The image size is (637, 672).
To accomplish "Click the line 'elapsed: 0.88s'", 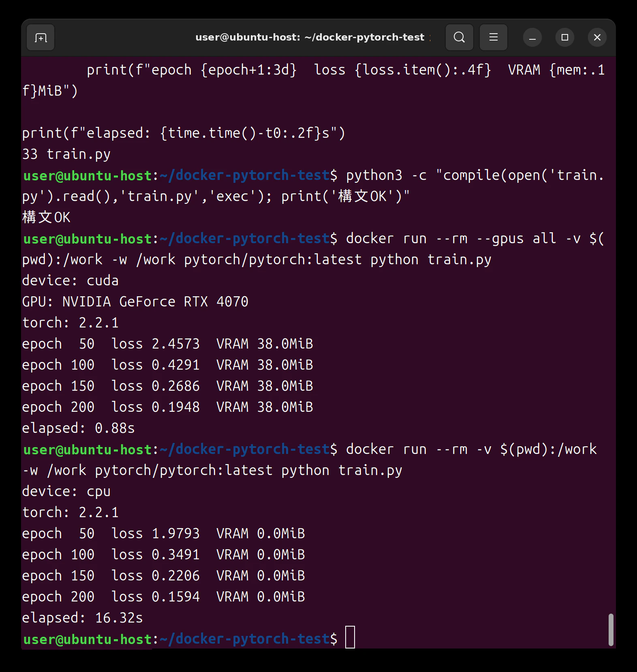I will tap(78, 428).
